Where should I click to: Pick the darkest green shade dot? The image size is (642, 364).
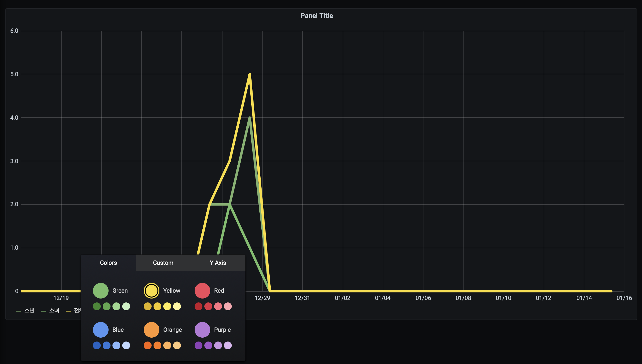97,306
